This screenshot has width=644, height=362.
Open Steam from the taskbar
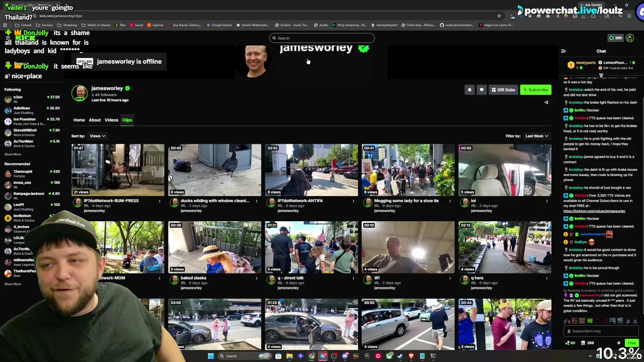point(400,356)
